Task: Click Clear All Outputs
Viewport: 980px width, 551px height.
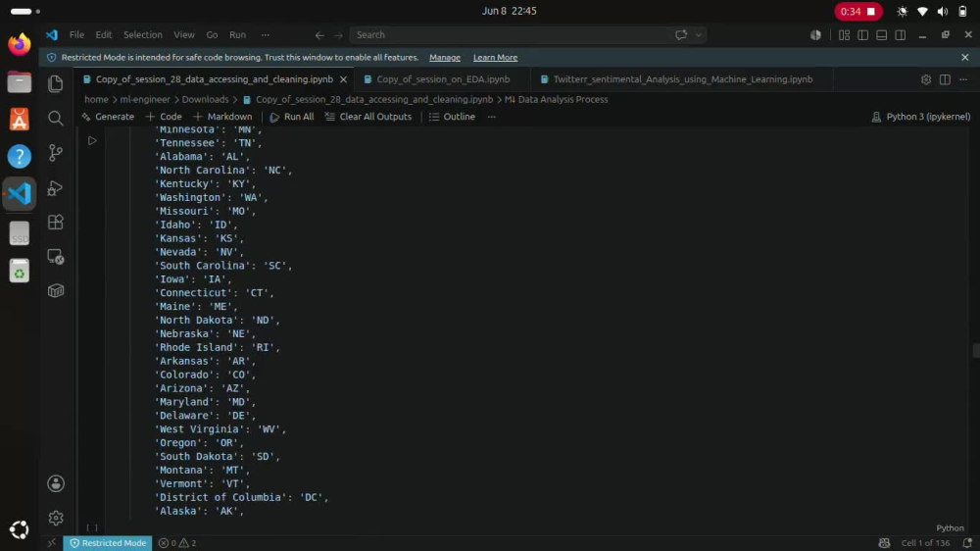Action: tap(368, 117)
